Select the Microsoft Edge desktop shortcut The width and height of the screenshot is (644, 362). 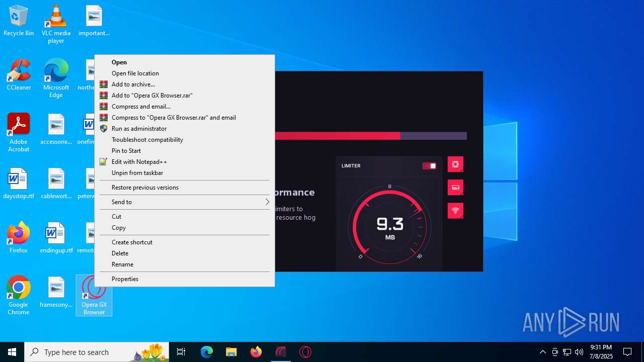pos(56,78)
